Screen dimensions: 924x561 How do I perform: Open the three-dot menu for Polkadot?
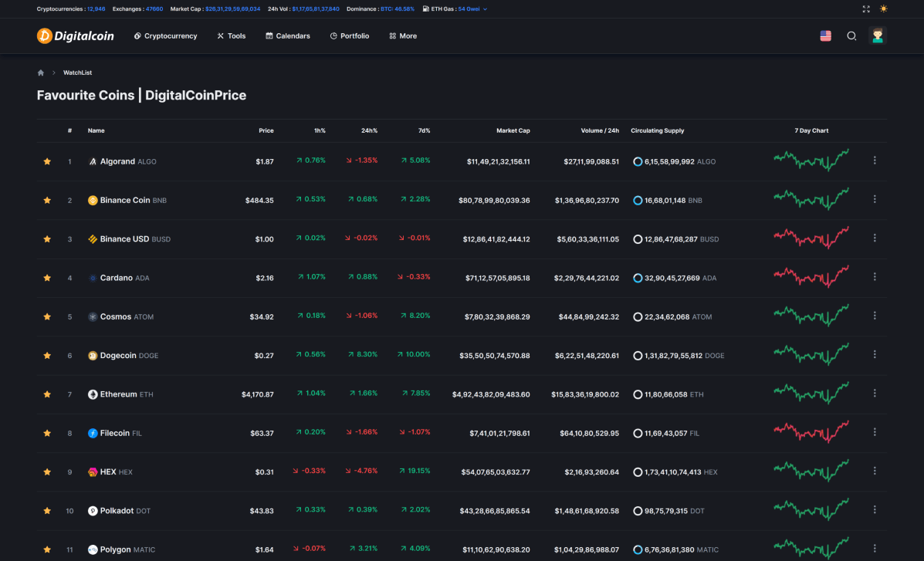[x=875, y=510]
